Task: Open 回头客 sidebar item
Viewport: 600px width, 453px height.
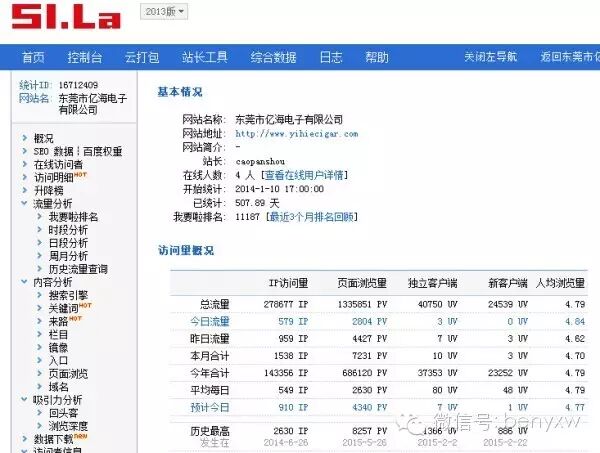Action: click(x=63, y=413)
